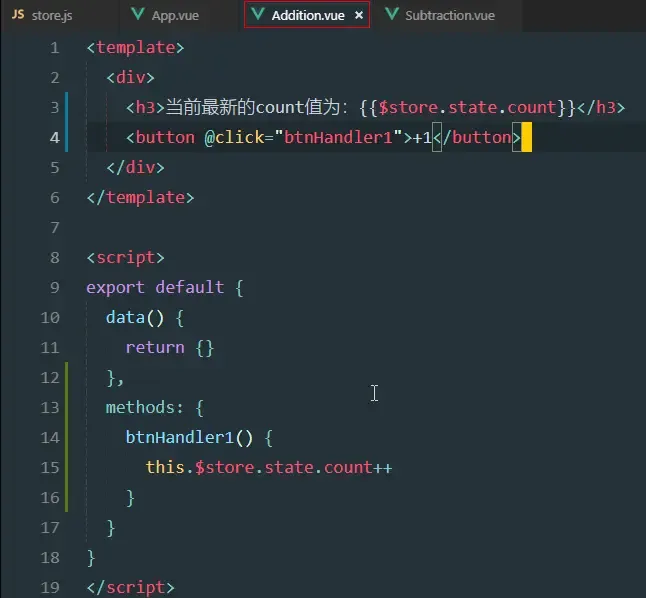Click the Vue icon on Addition.vue tab

(x=258, y=14)
